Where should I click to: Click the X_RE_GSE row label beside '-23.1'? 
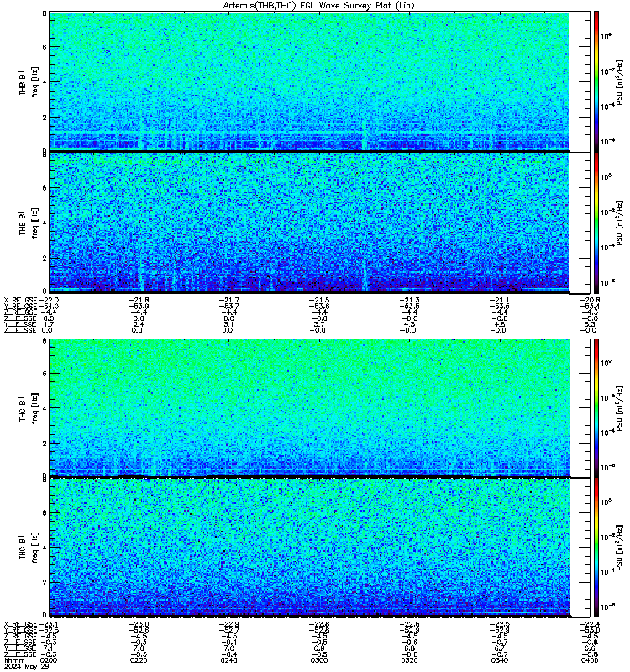coord(20,624)
